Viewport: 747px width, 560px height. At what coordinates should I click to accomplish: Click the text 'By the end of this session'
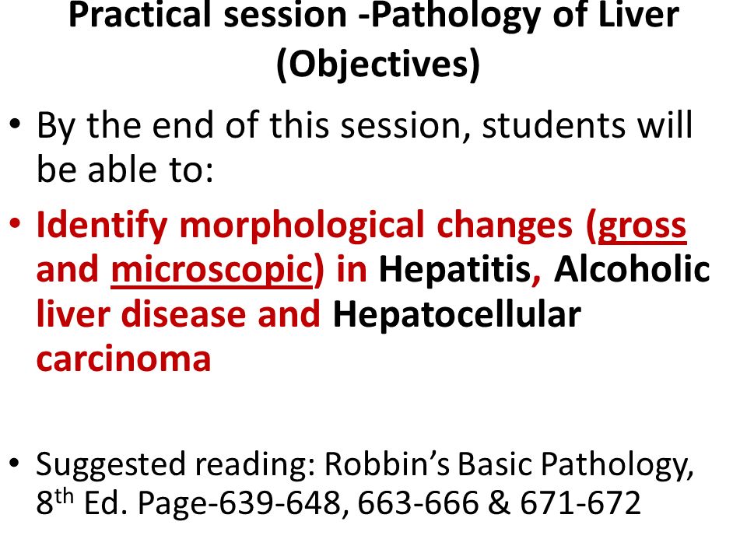254,126
